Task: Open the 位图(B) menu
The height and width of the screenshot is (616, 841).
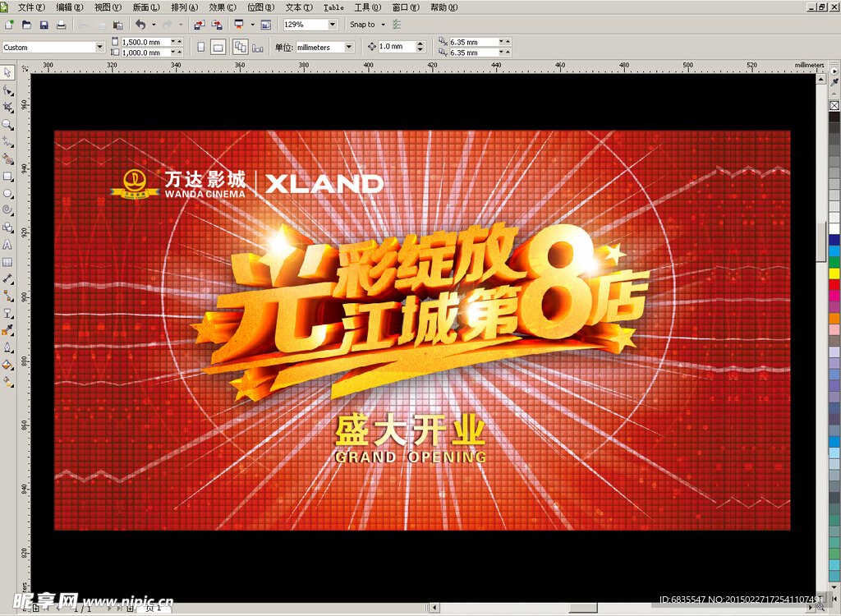Action: click(260, 7)
